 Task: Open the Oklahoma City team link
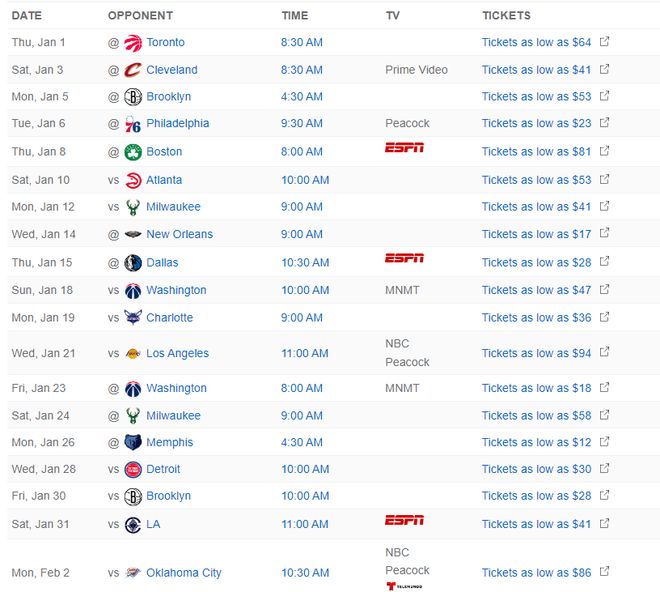click(184, 573)
